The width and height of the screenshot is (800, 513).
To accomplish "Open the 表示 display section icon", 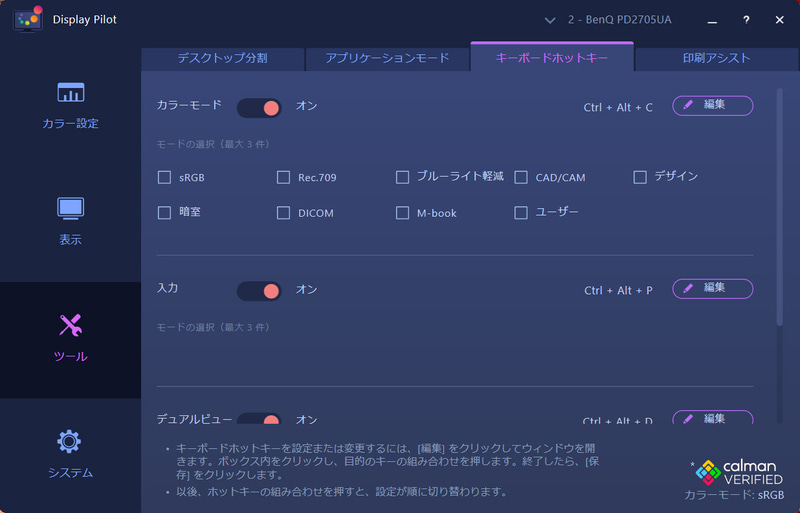I will (70, 208).
